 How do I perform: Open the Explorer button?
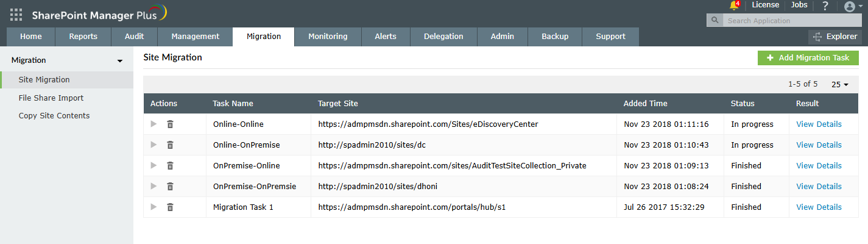[835, 37]
